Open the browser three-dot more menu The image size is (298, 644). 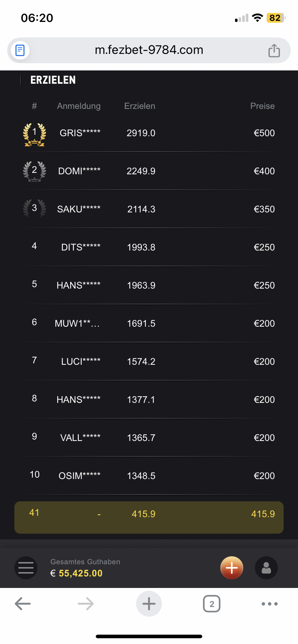(270, 604)
